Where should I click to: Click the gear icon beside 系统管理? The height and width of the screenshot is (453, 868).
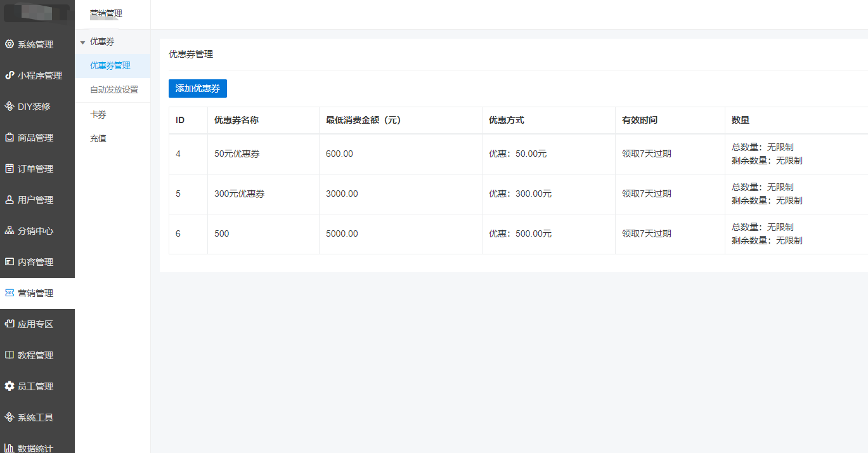(10, 44)
